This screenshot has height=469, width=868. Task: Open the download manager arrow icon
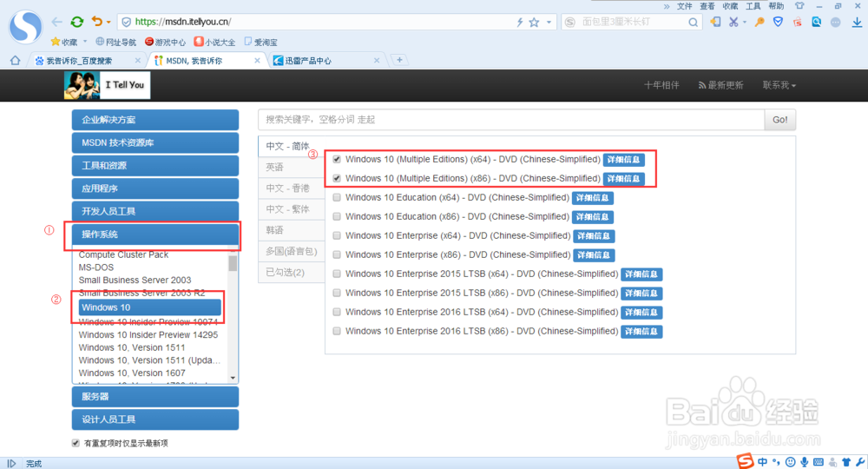click(857, 22)
